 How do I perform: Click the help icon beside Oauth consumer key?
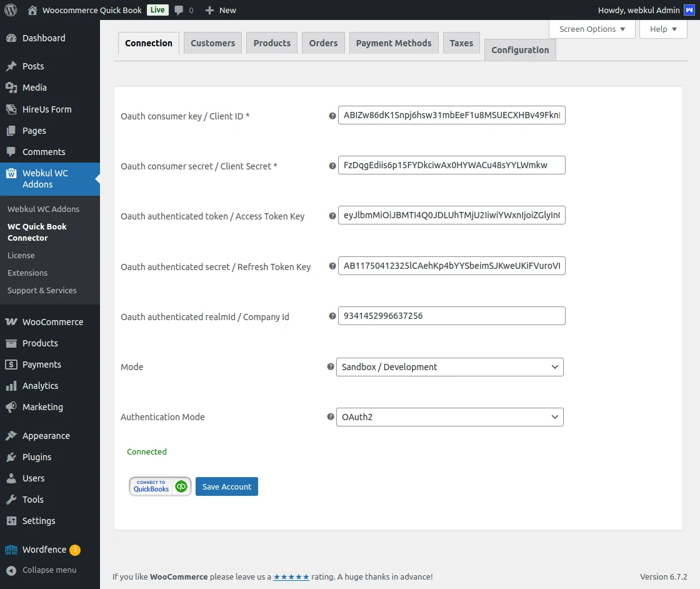point(331,116)
